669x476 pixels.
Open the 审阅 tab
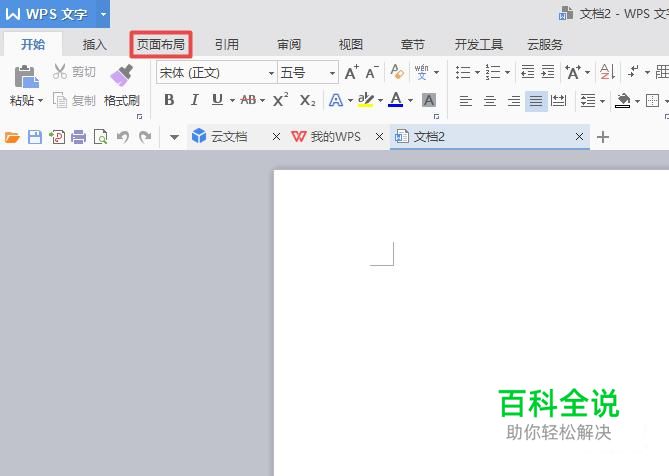pyautogui.click(x=289, y=44)
